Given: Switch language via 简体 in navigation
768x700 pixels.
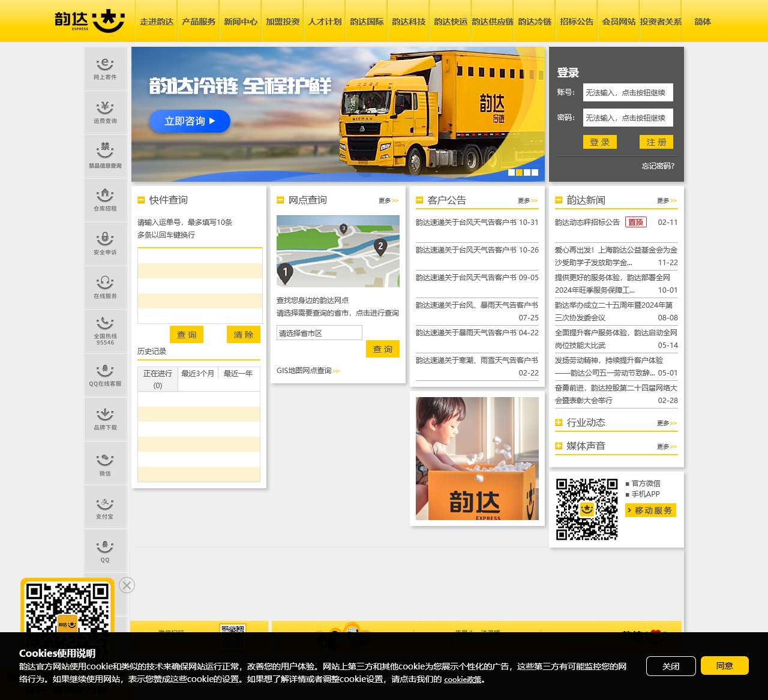Looking at the screenshot, I should tap(703, 21).
